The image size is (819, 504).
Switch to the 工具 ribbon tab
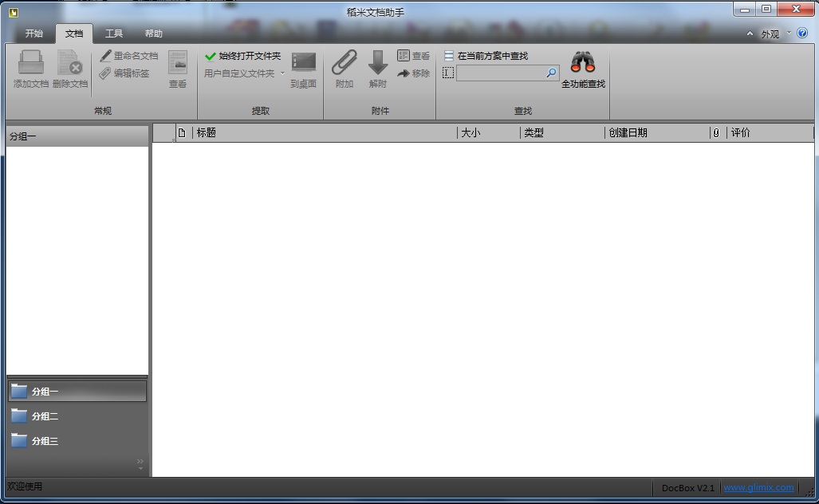click(112, 33)
